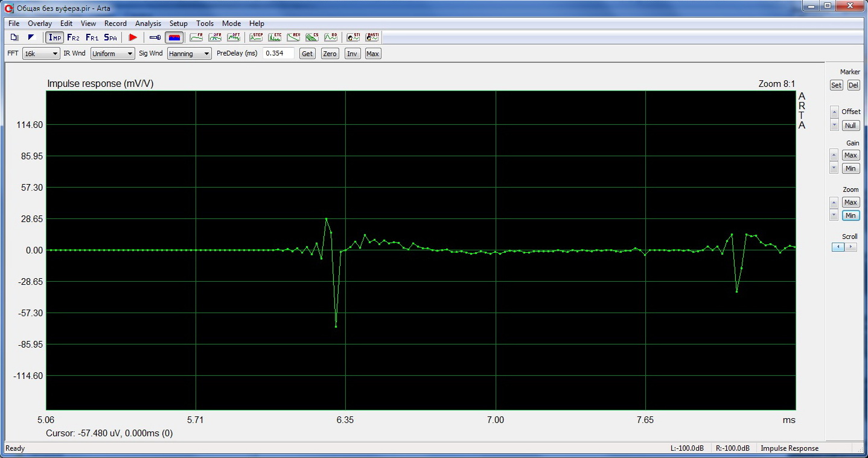Open the Overlay menu

tap(40, 24)
